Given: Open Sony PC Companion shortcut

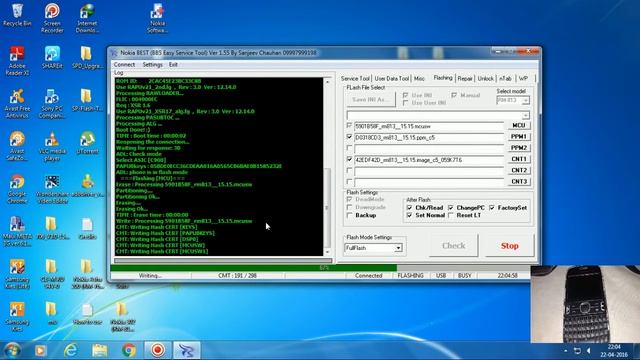Looking at the screenshot, I should pos(52,103).
